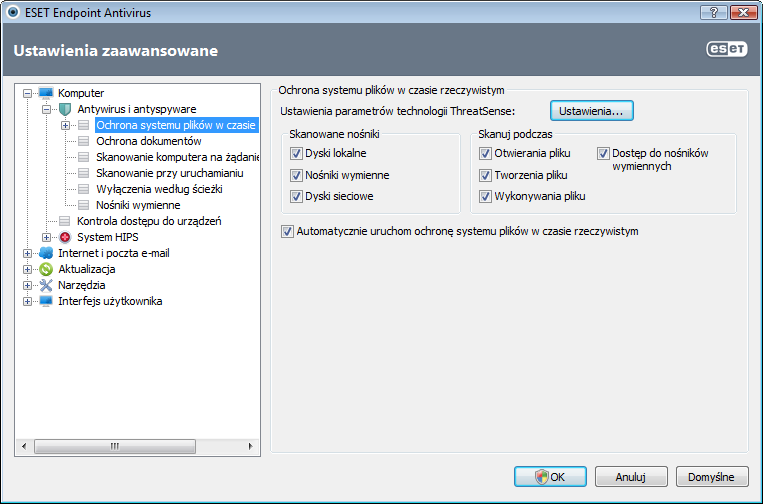The width and height of the screenshot is (763, 504).
Task: Click tree scrollbar left arrow
Action: click(x=24, y=446)
